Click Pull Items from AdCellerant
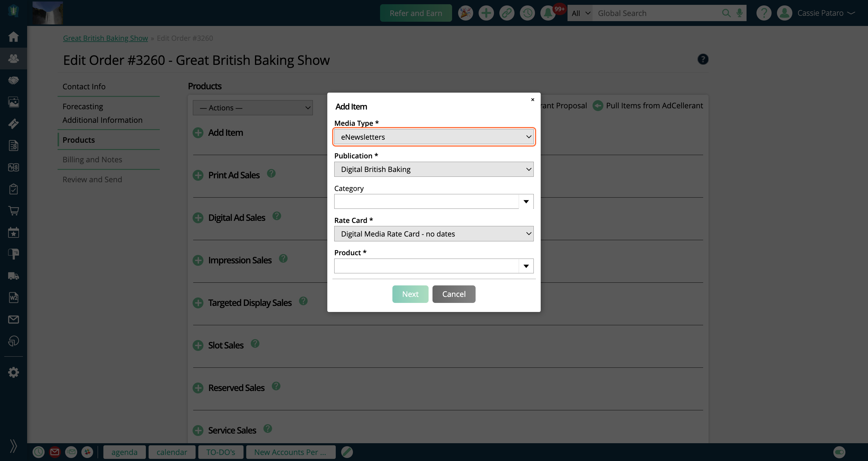 [648, 106]
